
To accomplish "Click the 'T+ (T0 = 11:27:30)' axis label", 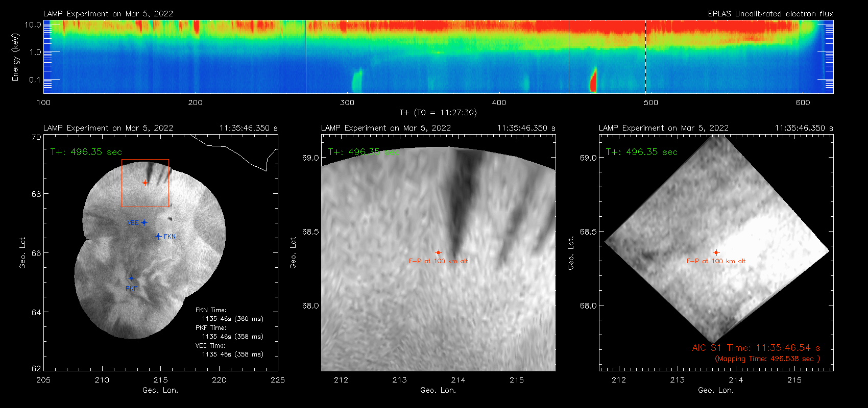I will click(438, 113).
